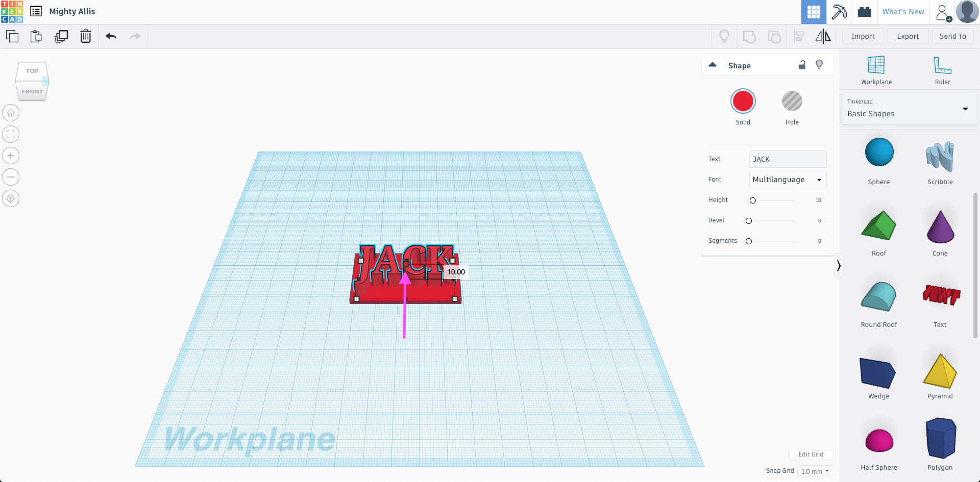Toggle visibility with the lightbulb in Shape panel

click(819, 65)
